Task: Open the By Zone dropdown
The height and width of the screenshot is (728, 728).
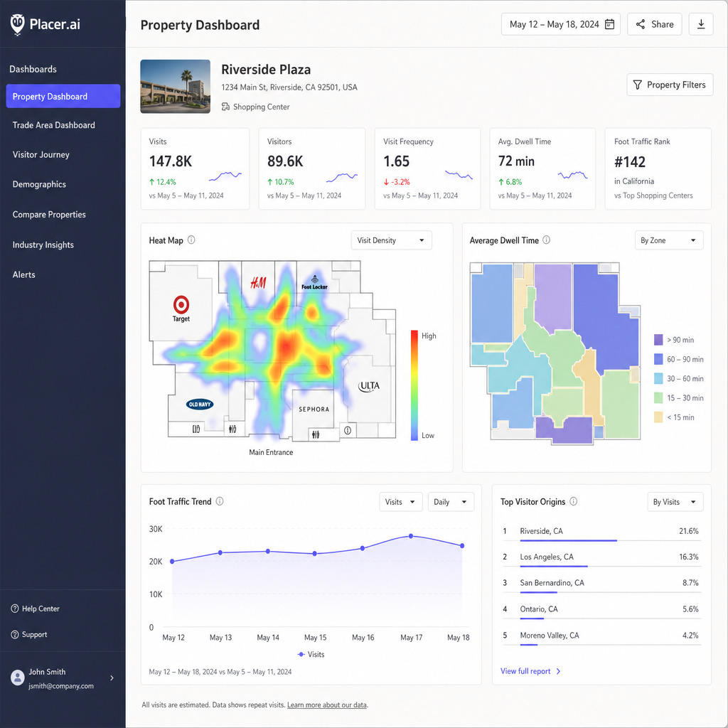Action: click(x=668, y=240)
